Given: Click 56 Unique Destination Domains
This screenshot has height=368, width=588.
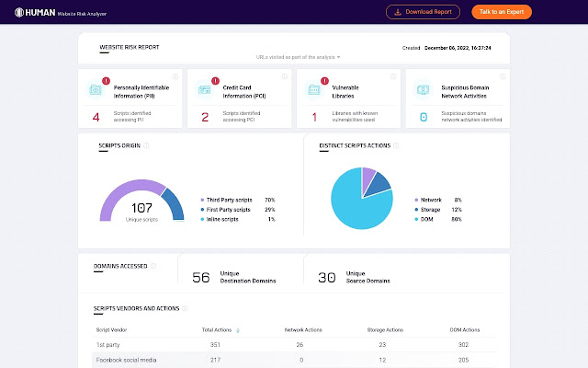Looking at the screenshot, I should pyautogui.click(x=234, y=278).
